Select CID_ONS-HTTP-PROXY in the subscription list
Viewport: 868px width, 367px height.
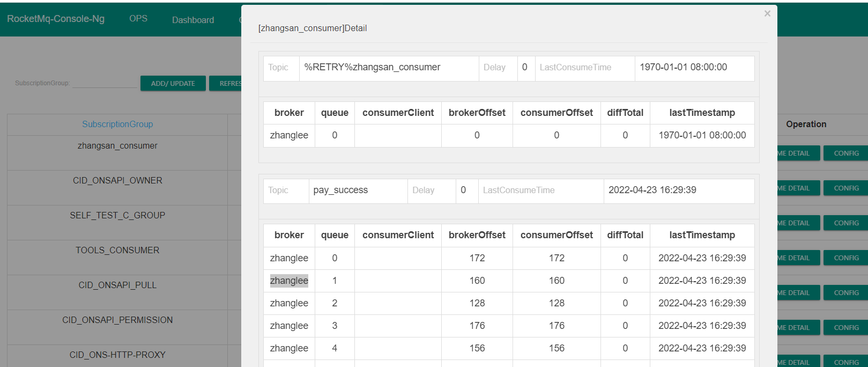pos(117,355)
